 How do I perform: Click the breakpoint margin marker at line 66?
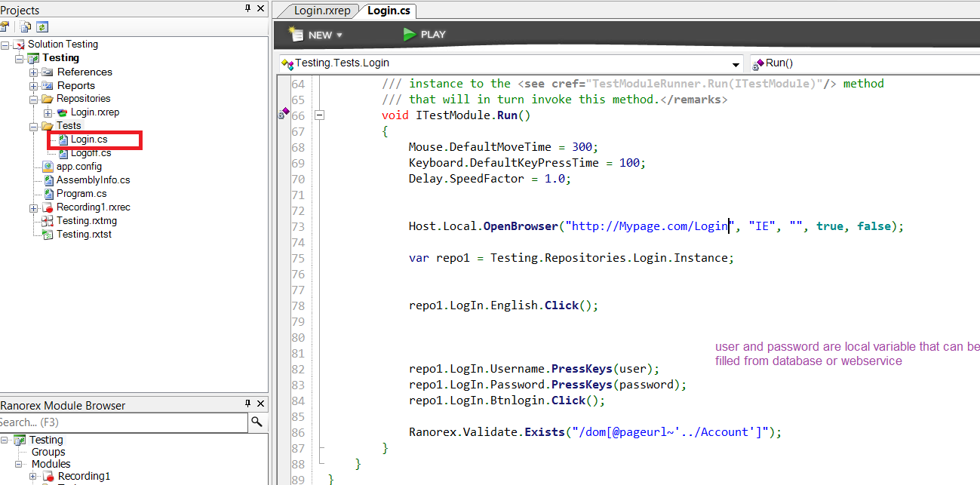tap(283, 113)
